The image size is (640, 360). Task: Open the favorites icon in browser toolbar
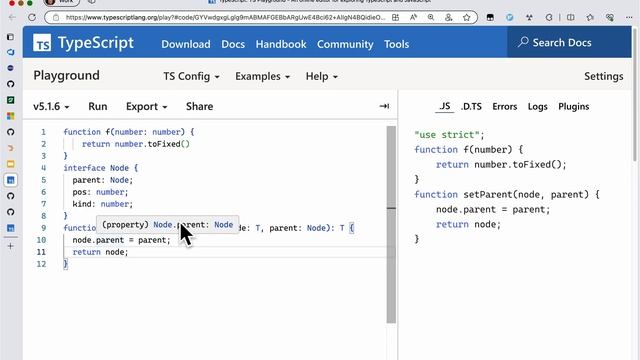tap(590, 17)
